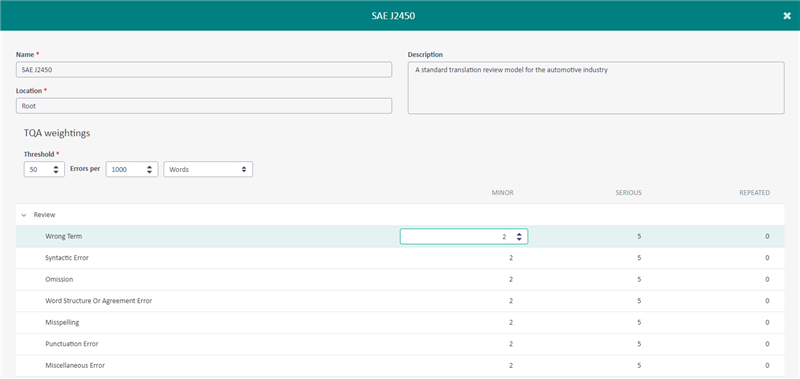800x379 pixels.
Task: Select the Misspelling row
Action: [x=400, y=322]
